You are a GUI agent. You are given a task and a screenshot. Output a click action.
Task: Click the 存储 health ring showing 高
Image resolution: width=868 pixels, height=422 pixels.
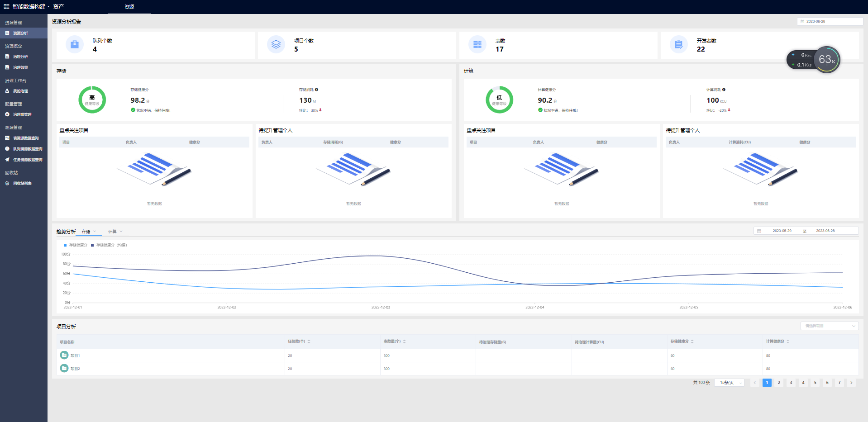tap(92, 100)
